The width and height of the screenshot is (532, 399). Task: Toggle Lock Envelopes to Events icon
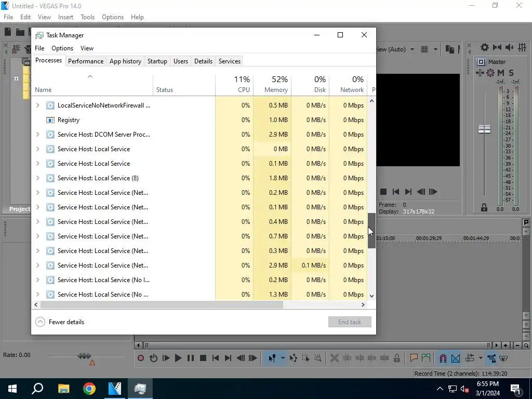coord(491,358)
